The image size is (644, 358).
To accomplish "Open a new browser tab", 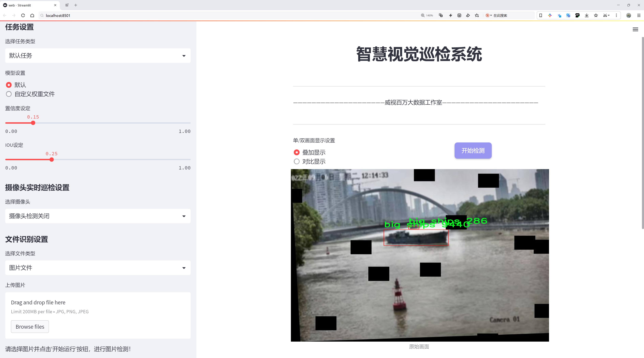I will [76, 5].
